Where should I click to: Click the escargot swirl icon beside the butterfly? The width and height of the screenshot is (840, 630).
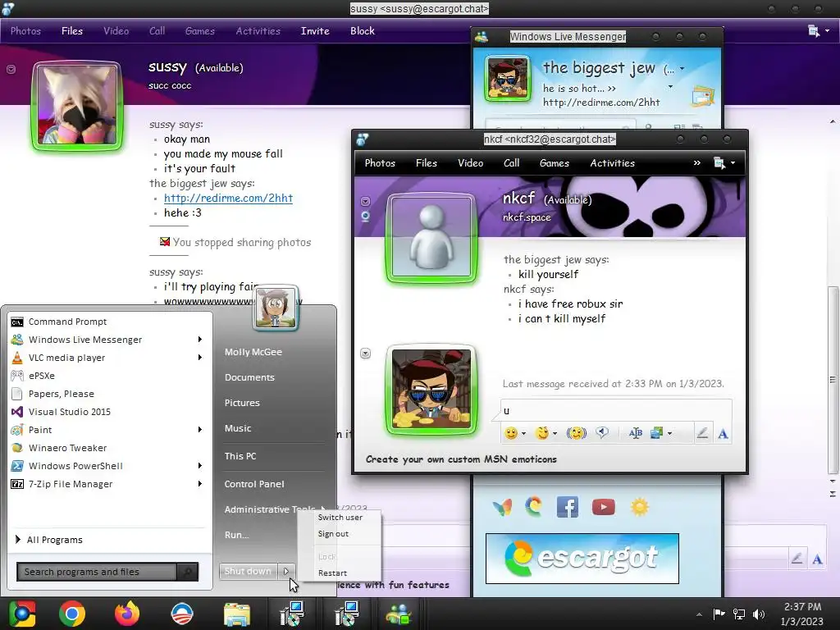533,507
